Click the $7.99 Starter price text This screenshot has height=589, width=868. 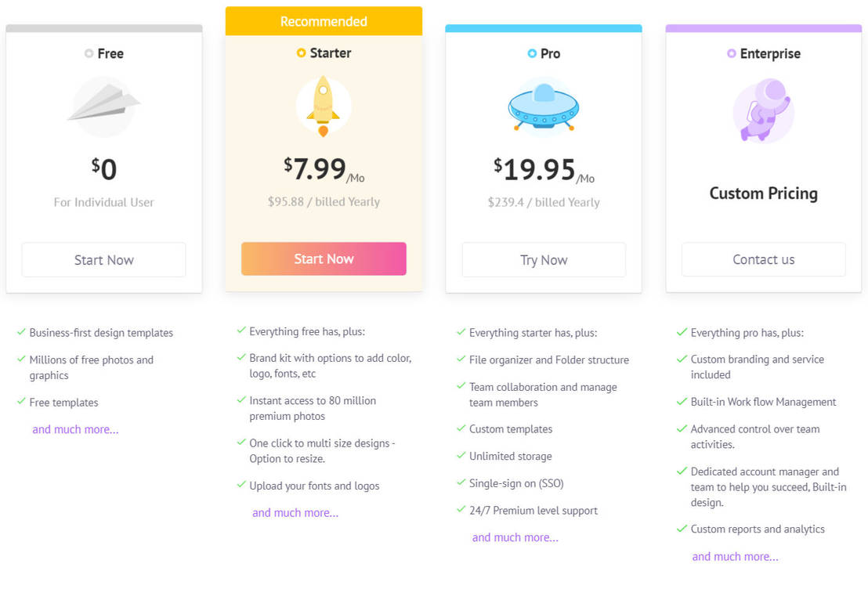tap(316, 168)
